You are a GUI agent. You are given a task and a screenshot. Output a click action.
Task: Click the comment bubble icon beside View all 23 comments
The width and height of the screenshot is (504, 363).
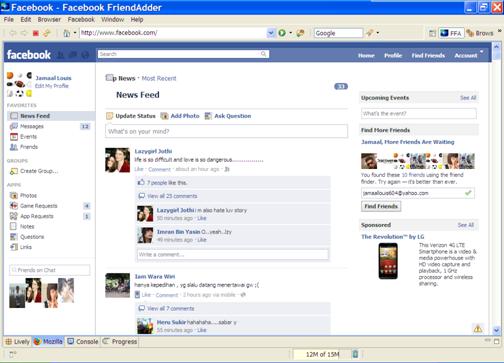pyautogui.click(x=142, y=196)
